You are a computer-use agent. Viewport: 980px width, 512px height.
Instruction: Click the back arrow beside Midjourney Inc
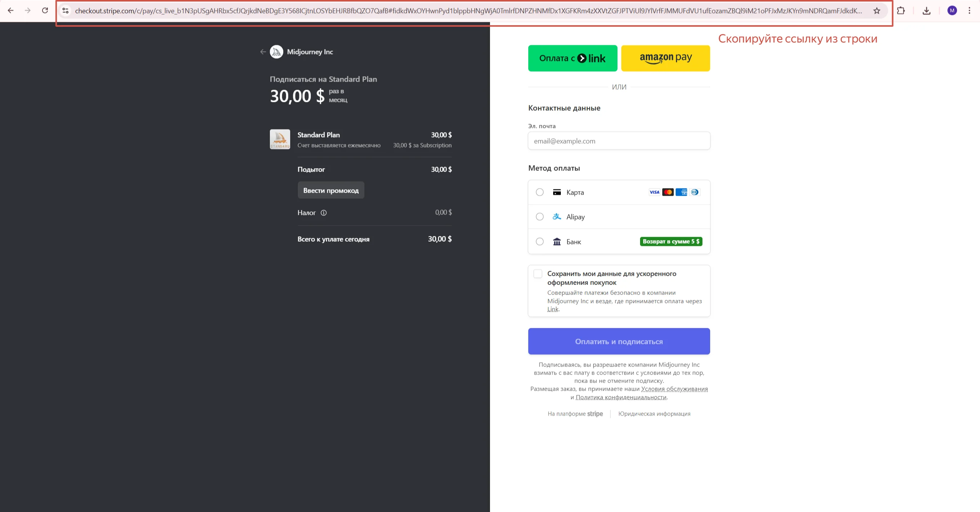point(263,52)
